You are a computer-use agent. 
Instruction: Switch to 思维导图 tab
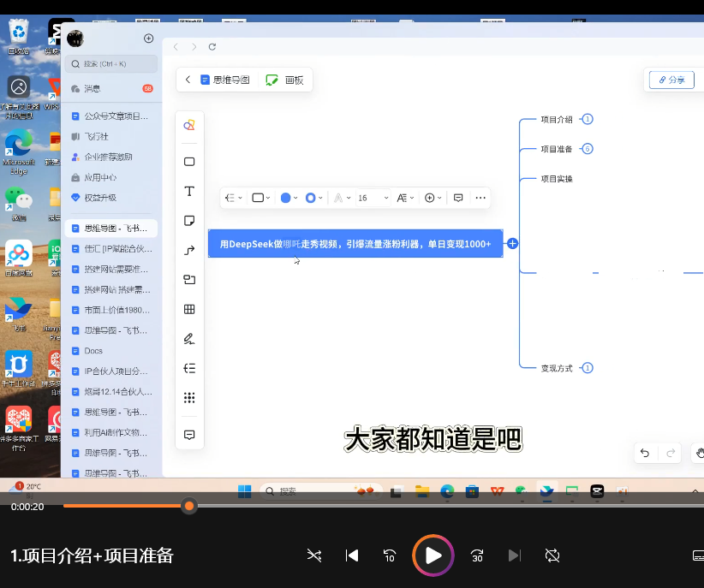click(225, 80)
